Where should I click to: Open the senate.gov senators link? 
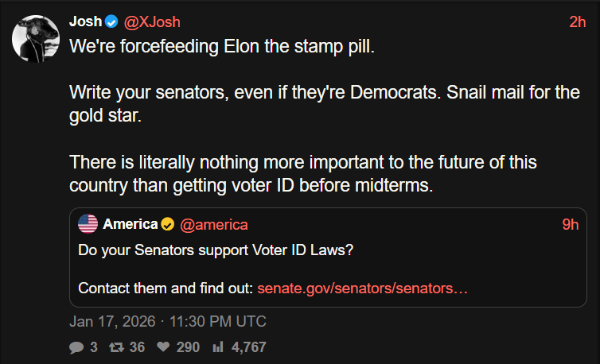click(362, 287)
